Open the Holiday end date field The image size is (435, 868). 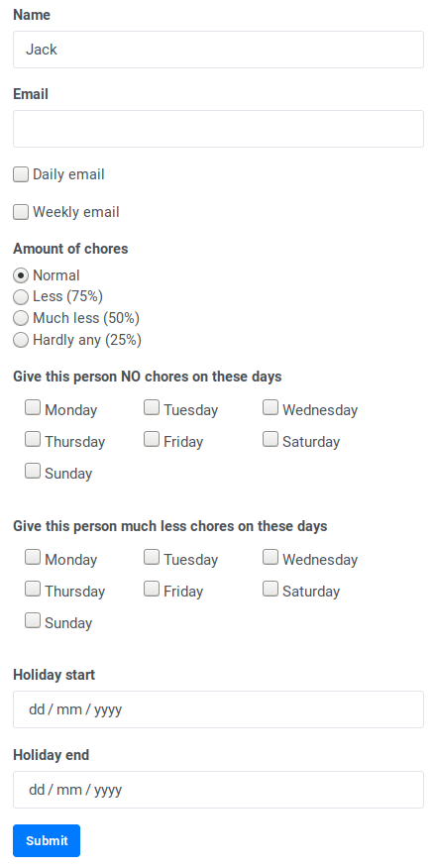coord(218,790)
